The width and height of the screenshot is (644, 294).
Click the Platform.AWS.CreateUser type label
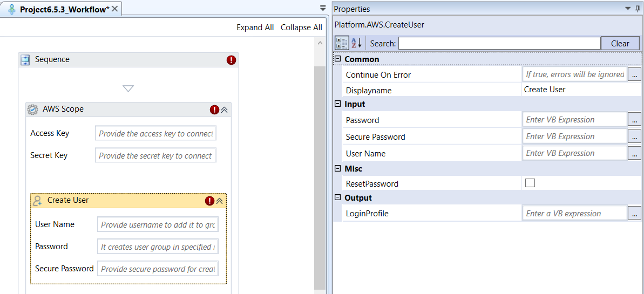coord(379,25)
